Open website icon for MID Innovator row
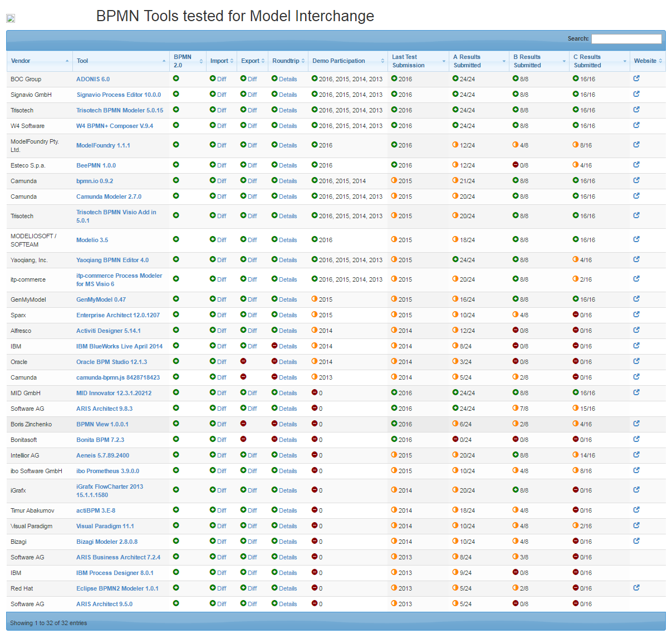Screen dimensions: 672x634 636,392
